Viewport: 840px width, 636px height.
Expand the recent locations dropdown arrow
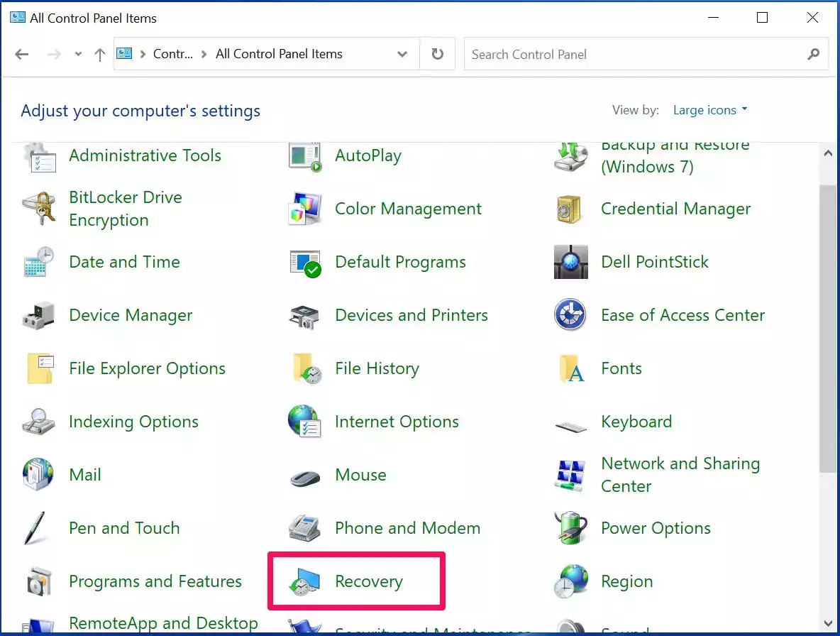tap(78, 55)
